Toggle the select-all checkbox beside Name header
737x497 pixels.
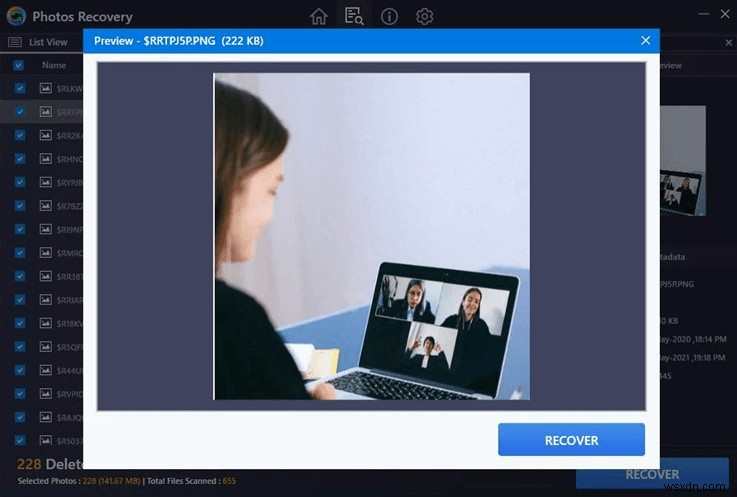(19, 65)
